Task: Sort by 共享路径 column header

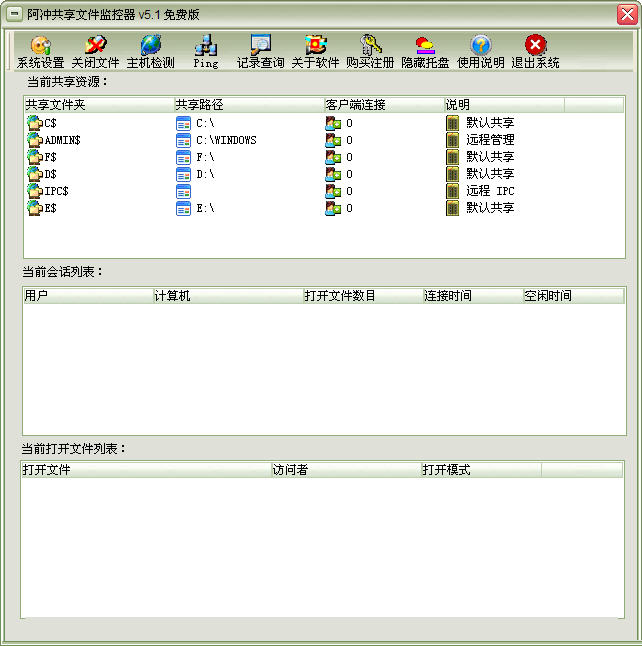Action: (249, 105)
